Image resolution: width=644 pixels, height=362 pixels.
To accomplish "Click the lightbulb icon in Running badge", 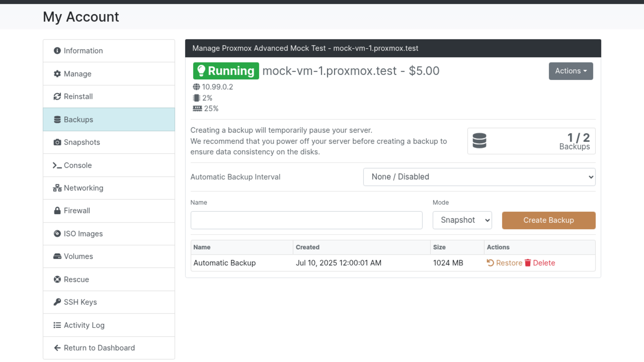I will [201, 71].
